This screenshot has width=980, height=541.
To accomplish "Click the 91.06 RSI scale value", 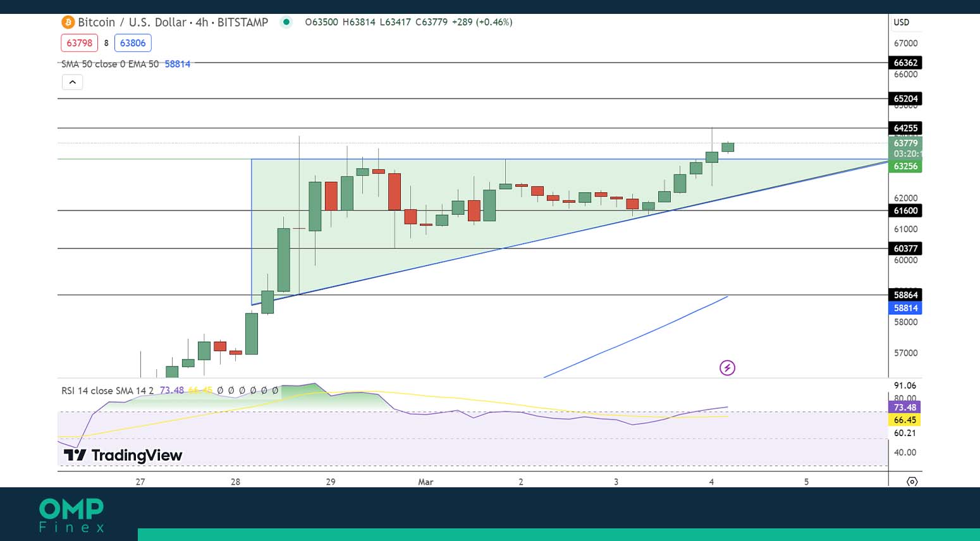I will tap(905, 386).
